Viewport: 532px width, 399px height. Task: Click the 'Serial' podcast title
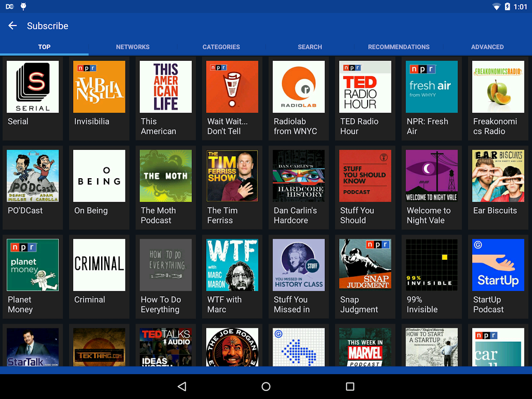click(x=18, y=121)
